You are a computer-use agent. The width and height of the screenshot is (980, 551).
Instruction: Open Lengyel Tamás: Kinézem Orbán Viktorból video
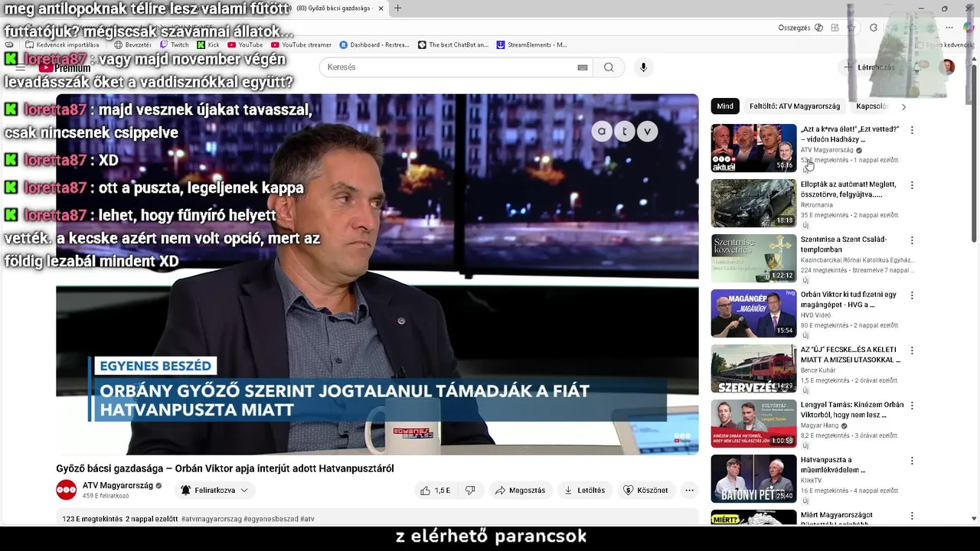click(x=851, y=410)
